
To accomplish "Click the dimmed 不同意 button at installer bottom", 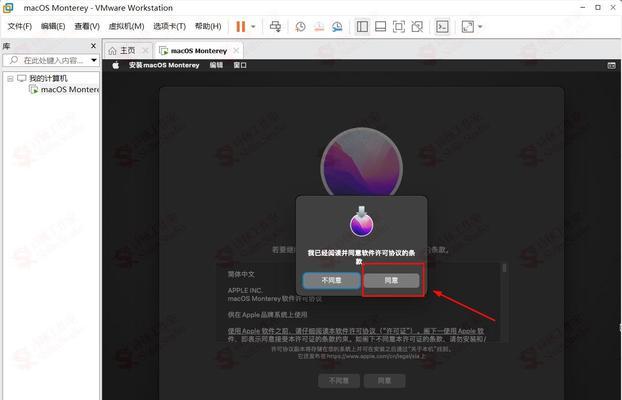I will 339,381.
